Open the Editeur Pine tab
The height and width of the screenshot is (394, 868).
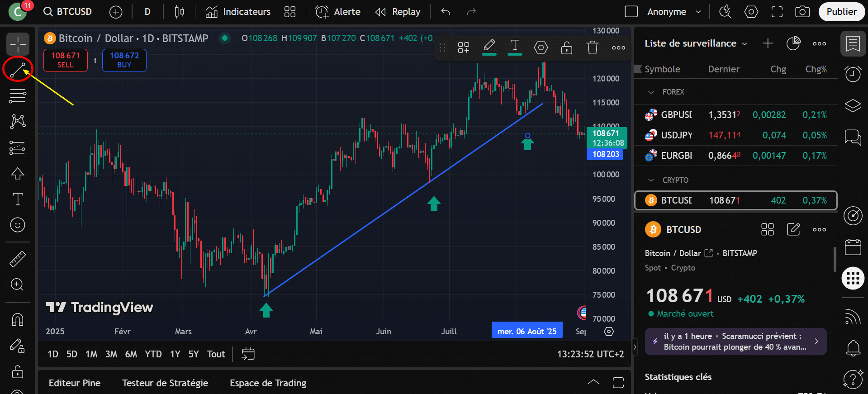pos(75,383)
